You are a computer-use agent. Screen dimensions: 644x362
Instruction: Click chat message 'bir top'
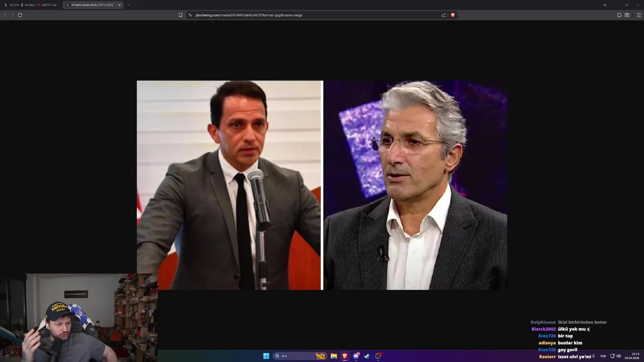coord(566,336)
